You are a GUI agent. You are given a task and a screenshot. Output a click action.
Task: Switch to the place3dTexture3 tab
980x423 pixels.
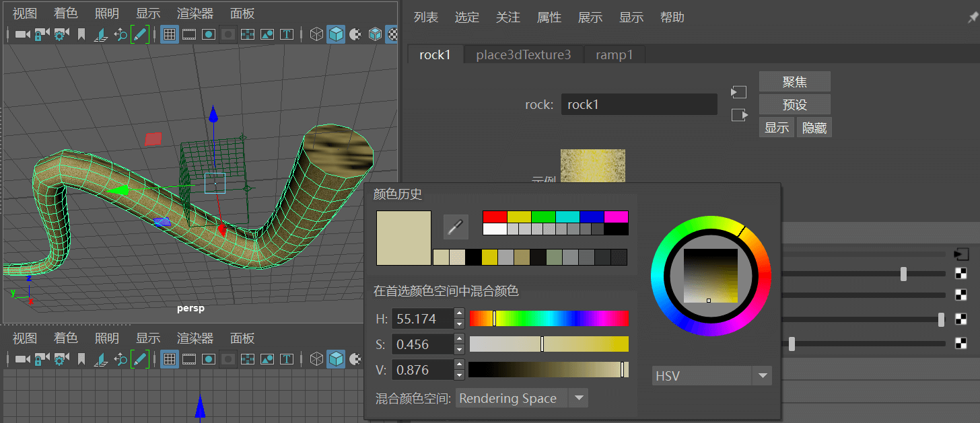tap(523, 54)
